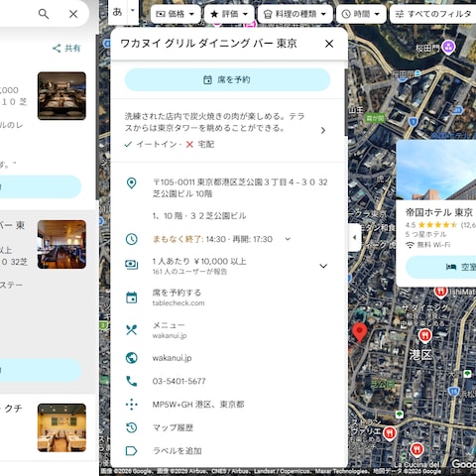
Task: Select ラベルを追加 add label
Action: [177, 451]
